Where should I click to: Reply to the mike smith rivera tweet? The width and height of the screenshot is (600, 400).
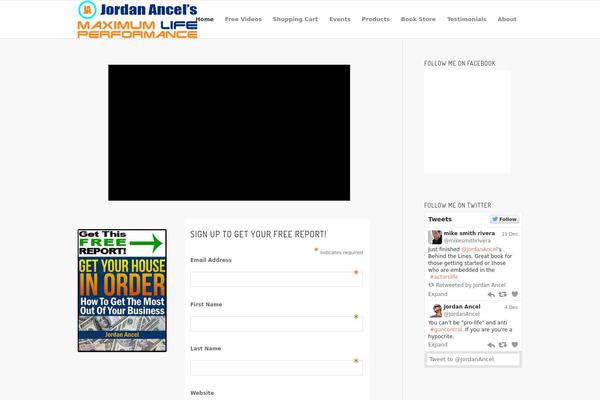pyautogui.click(x=491, y=295)
